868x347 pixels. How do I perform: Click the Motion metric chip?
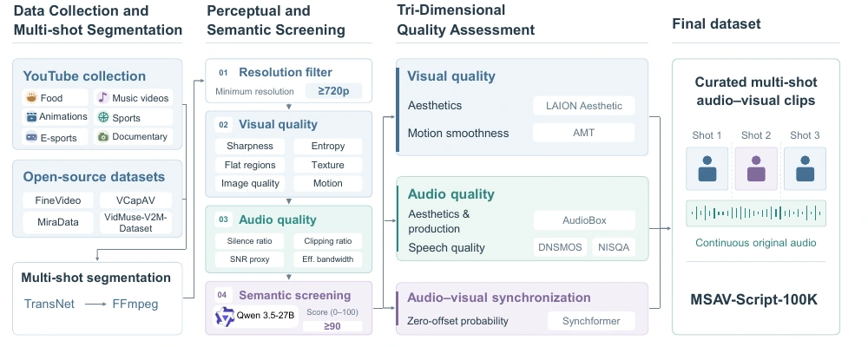(328, 183)
